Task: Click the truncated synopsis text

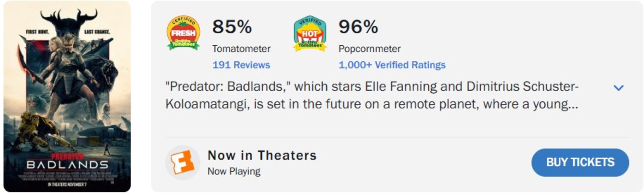Action: coord(369,97)
